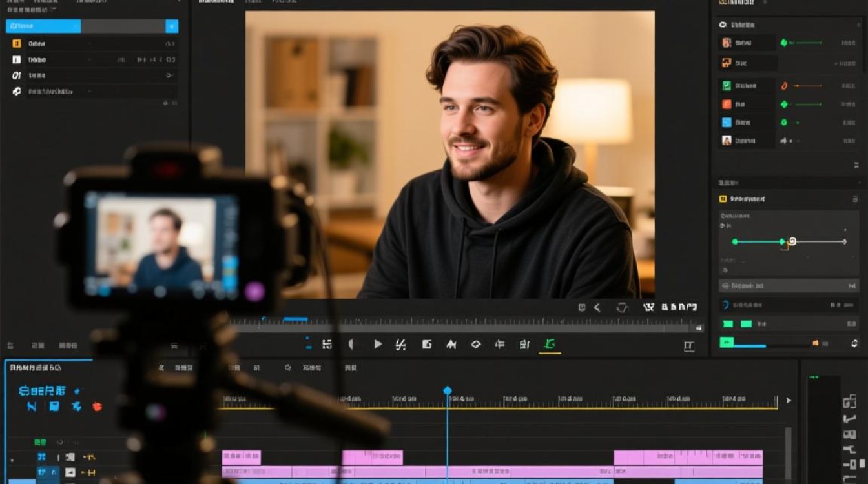Screen dimensions: 868x484
Task: Click the blue arc icon below the curve graph
Action: click(725, 305)
